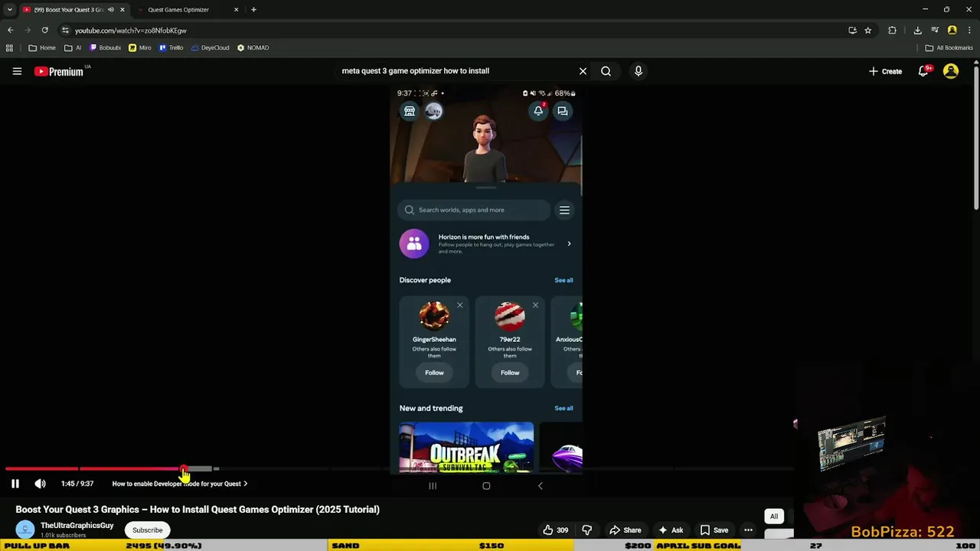Share this video
Image resolution: width=980 pixels, height=551 pixels.
625,530
